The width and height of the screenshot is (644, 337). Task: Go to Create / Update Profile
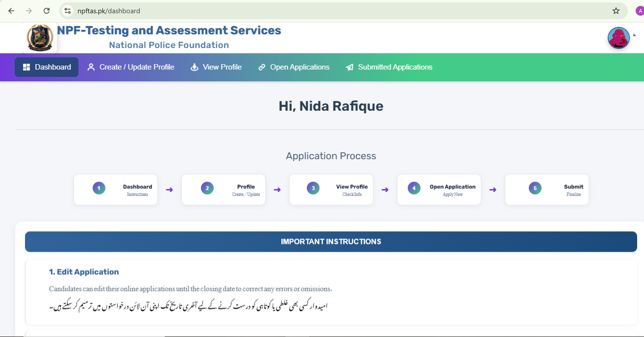point(131,67)
